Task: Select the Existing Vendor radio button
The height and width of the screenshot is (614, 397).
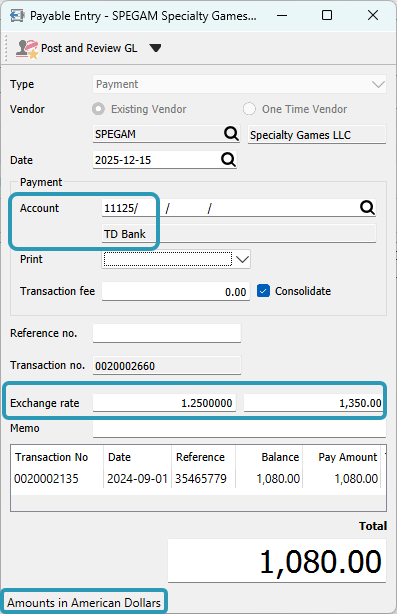Action: click(x=98, y=109)
